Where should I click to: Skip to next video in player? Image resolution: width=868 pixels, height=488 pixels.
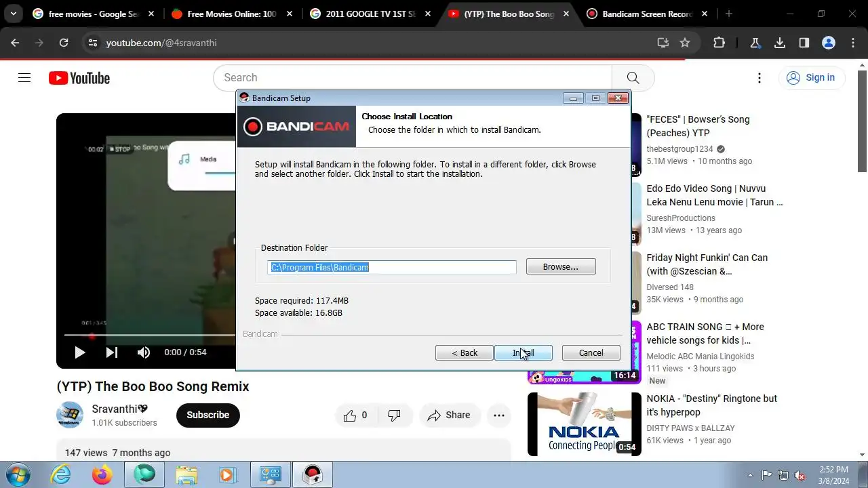coord(112,352)
